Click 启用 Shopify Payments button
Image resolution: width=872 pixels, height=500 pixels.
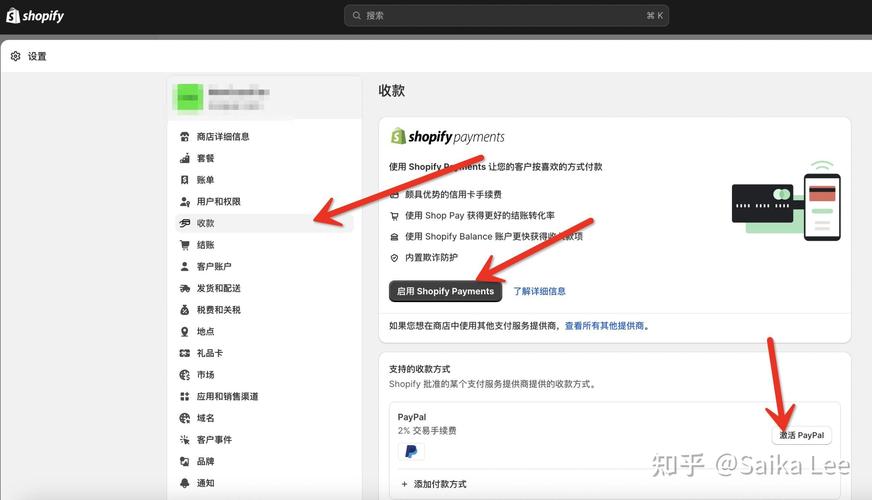click(x=445, y=291)
